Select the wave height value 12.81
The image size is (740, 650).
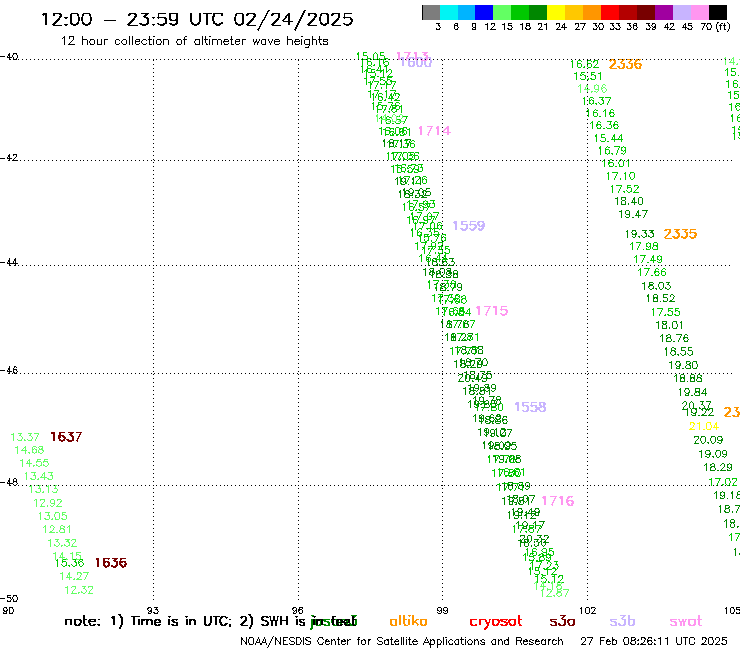pyautogui.click(x=57, y=530)
